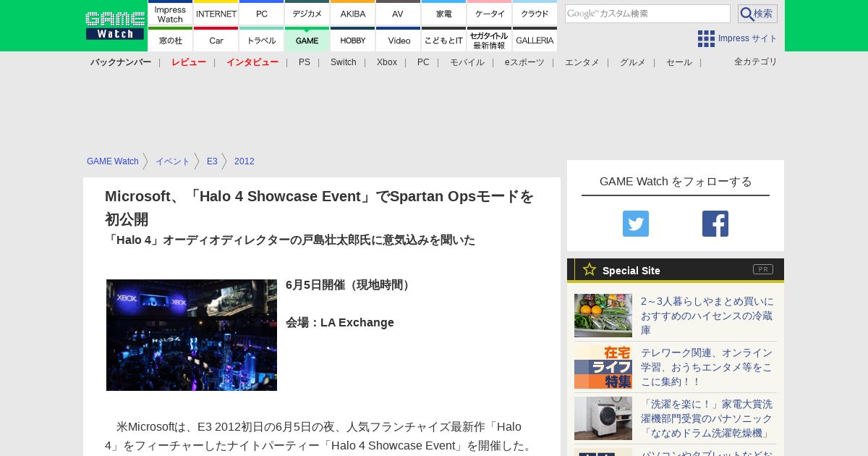Open ケータイ Watch tab
Image resolution: width=868 pixels, height=456 pixels.
click(x=490, y=12)
